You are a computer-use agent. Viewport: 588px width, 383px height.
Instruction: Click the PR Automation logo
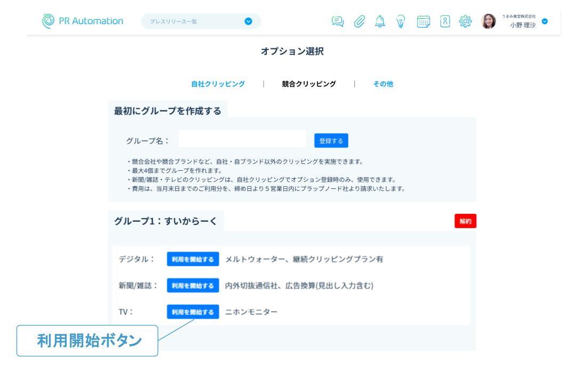pos(83,21)
